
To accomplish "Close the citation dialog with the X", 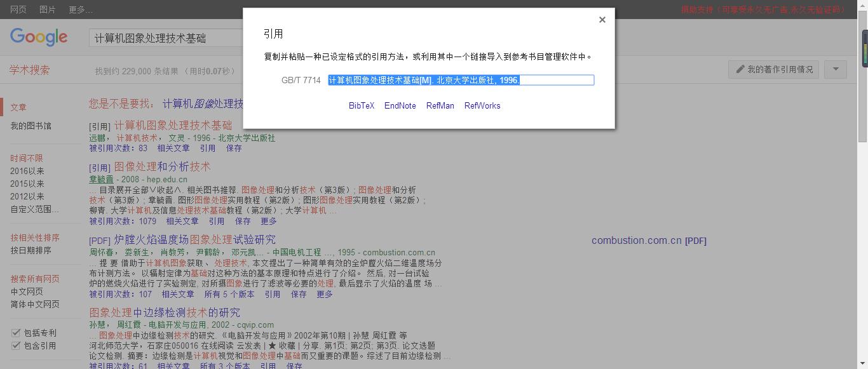I will pyautogui.click(x=602, y=20).
